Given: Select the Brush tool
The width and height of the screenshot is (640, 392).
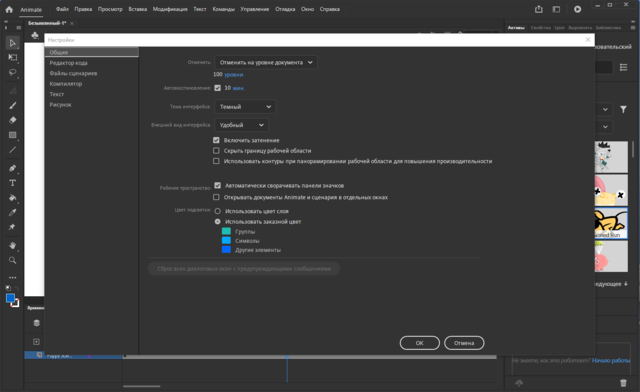Looking at the screenshot, I should coord(13,105).
